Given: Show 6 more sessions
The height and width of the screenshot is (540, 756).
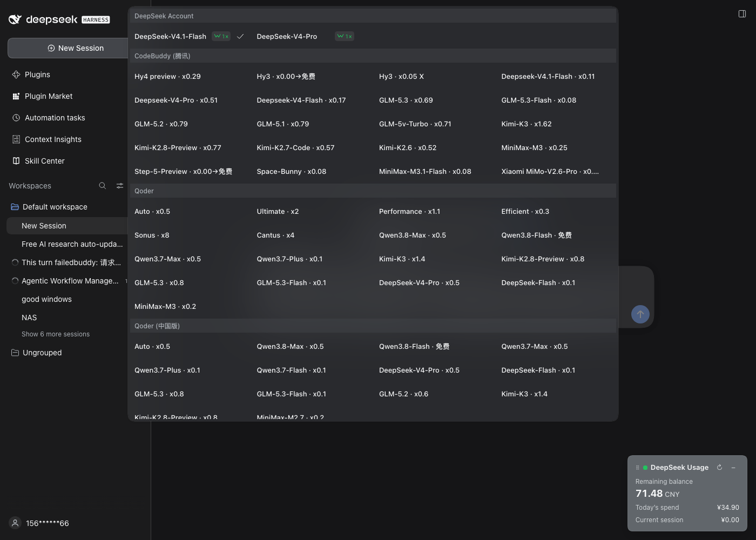Looking at the screenshot, I should pyautogui.click(x=56, y=334).
